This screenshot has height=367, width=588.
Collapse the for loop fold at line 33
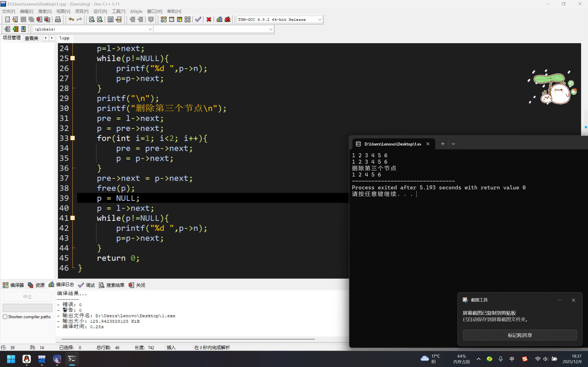click(x=72, y=138)
